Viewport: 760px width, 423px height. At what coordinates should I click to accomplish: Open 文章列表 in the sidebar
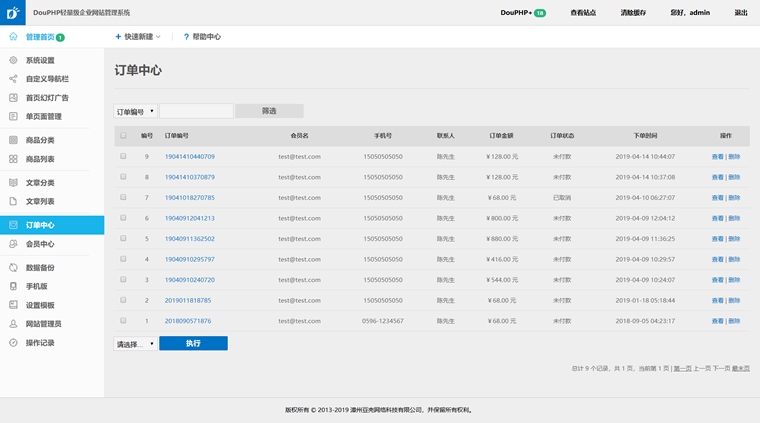pos(40,201)
